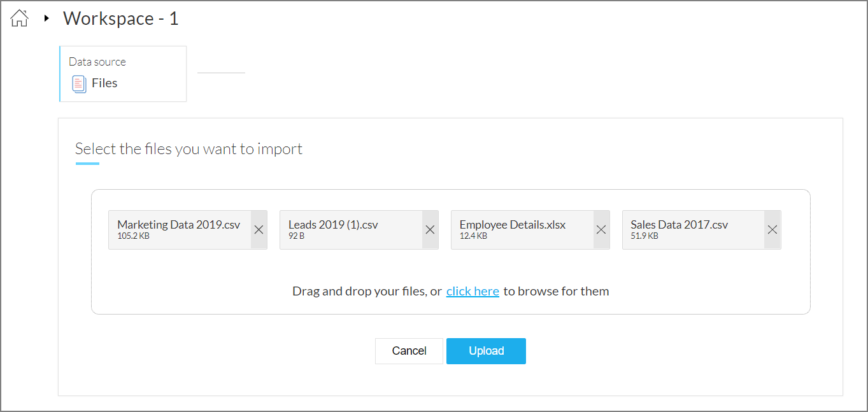The width and height of the screenshot is (868, 412).
Task: Click the blue underline beneath the import heading
Action: (87, 164)
